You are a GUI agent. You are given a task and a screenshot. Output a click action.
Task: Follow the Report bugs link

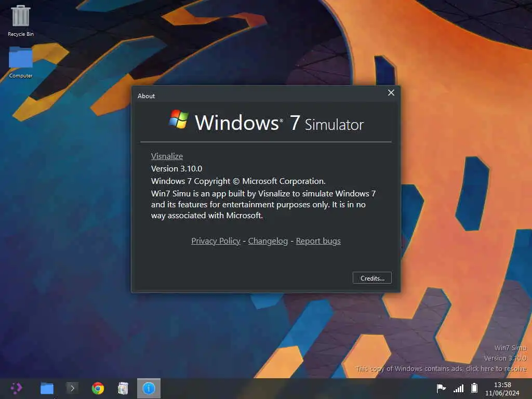(318, 241)
